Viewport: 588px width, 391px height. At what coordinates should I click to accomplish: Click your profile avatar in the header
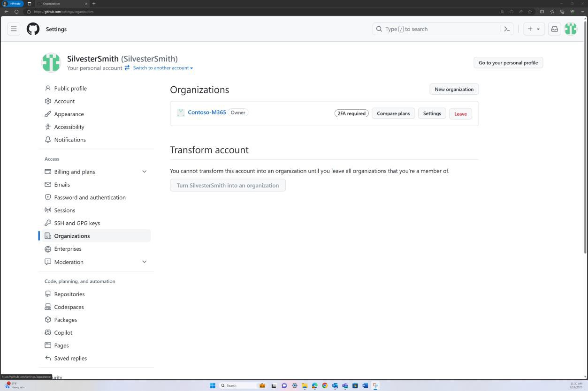(x=570, y=29)
